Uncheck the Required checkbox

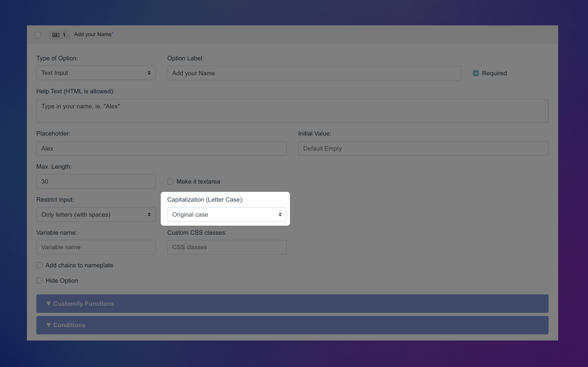[476, 73]
